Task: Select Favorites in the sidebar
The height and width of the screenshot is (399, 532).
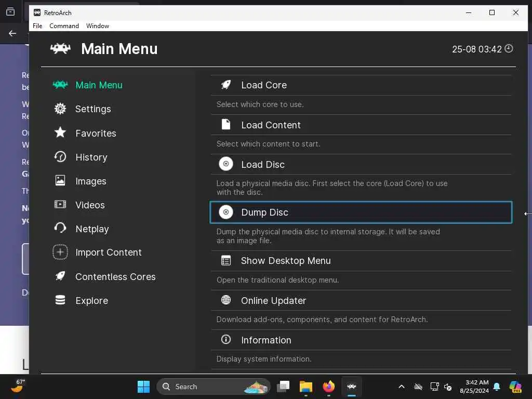Action: [x=96, y=133]
